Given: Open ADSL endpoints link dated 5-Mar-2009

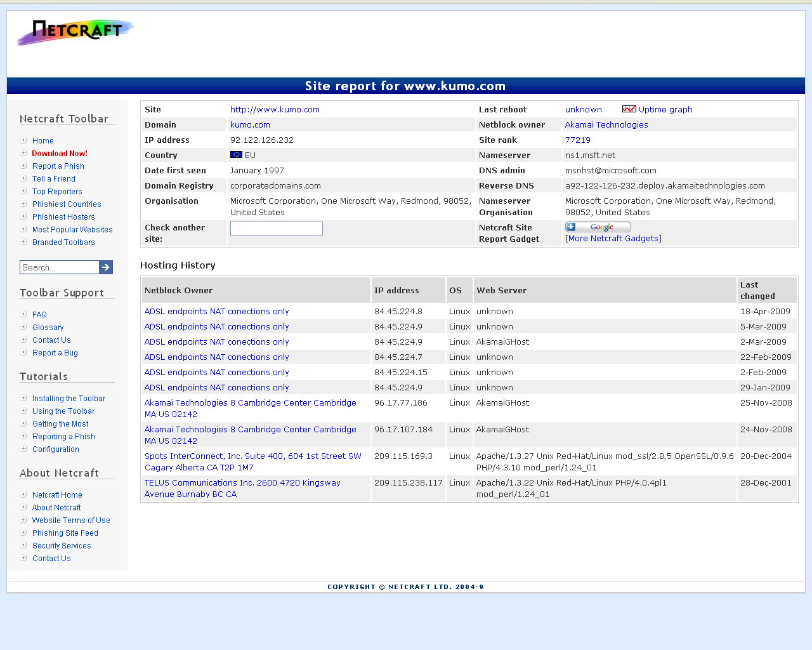Looking at the screenshot, I should [x=217, y=327].
